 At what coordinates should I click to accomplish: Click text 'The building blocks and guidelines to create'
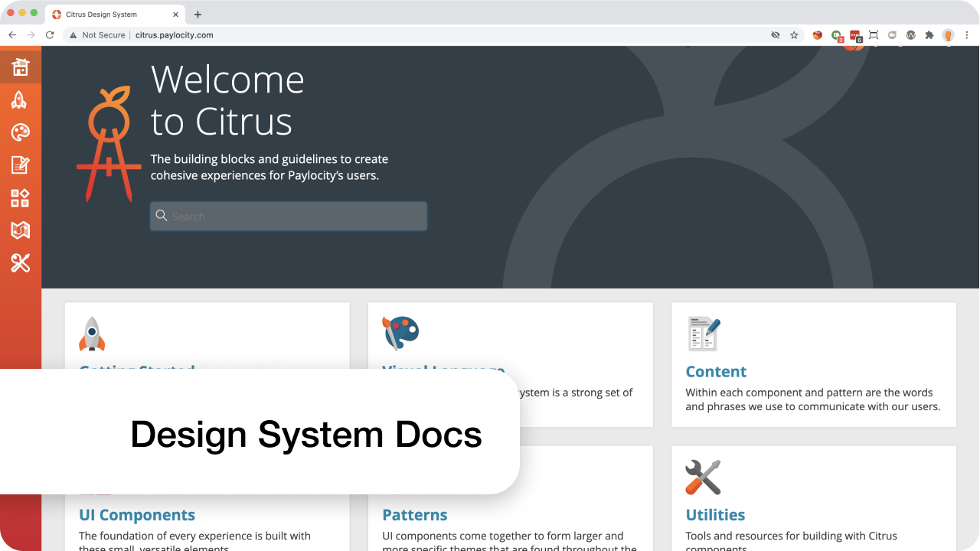coord(269,159)
